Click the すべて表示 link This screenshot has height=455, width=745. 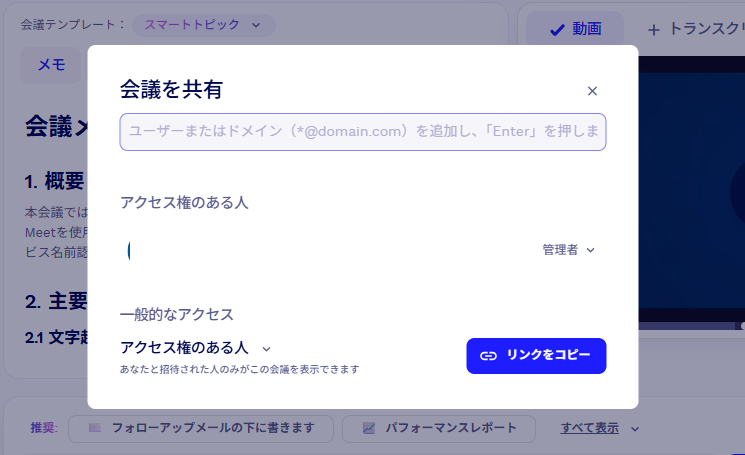pyautogui.click(x=590, y=428)
